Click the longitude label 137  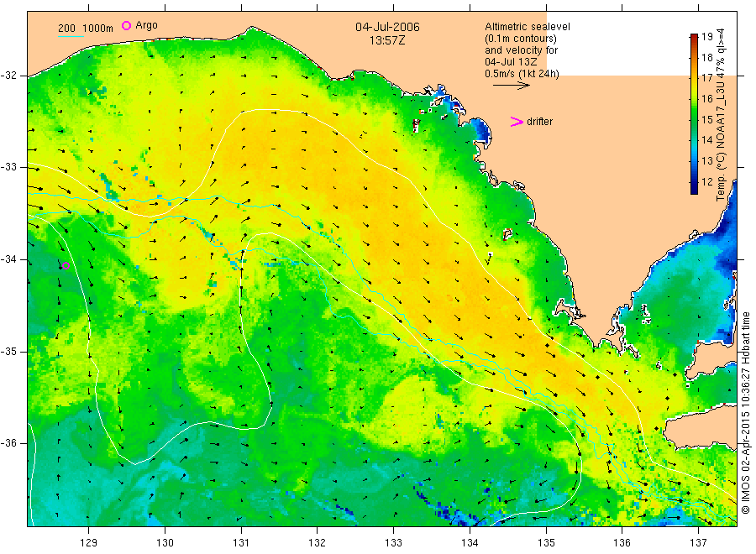coord(698,543)
